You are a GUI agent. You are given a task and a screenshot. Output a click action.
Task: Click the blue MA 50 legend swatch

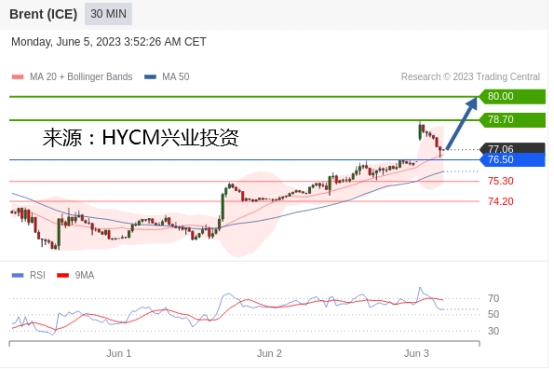pos(150,77)
